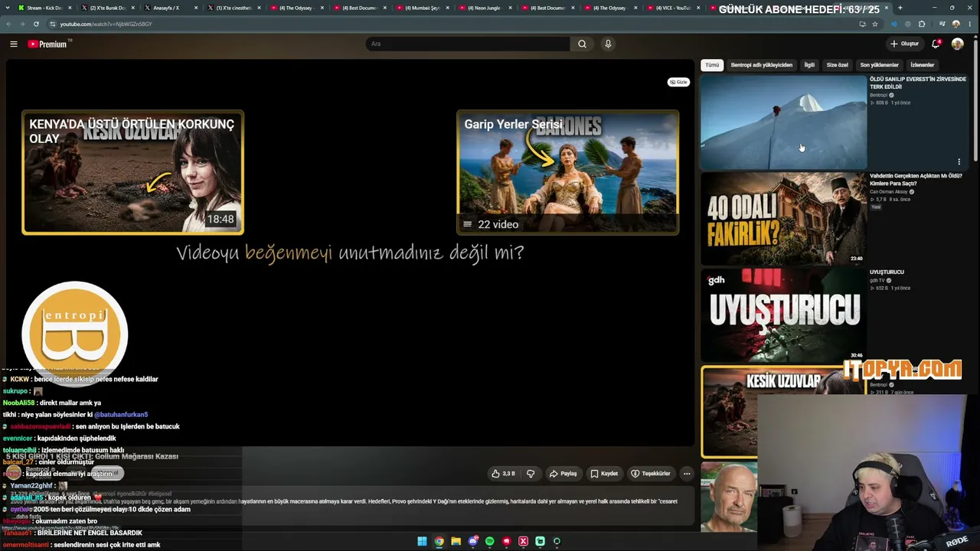The image size is (980, 551).
Task: Go back in the browser
Action: [x=9, y=24]
